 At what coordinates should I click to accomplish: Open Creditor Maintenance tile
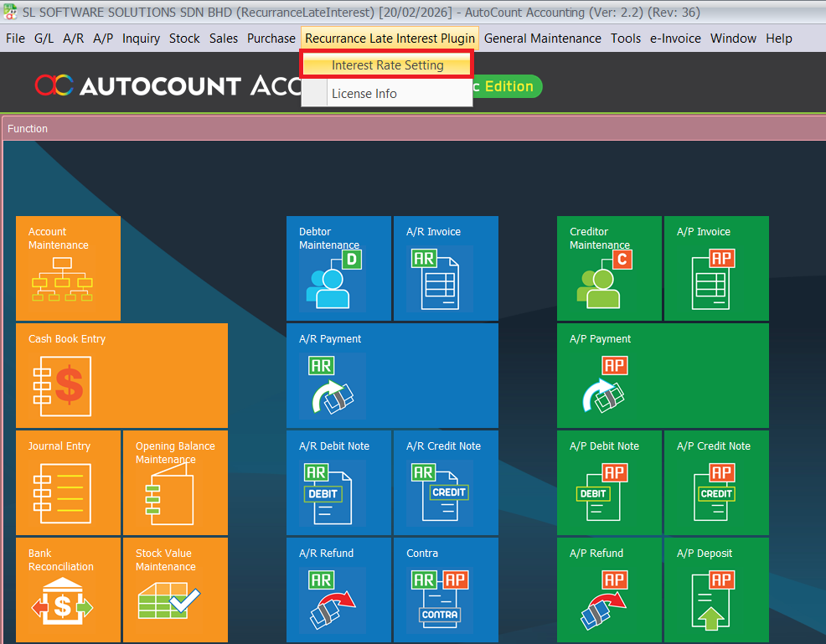click(609, 268)
